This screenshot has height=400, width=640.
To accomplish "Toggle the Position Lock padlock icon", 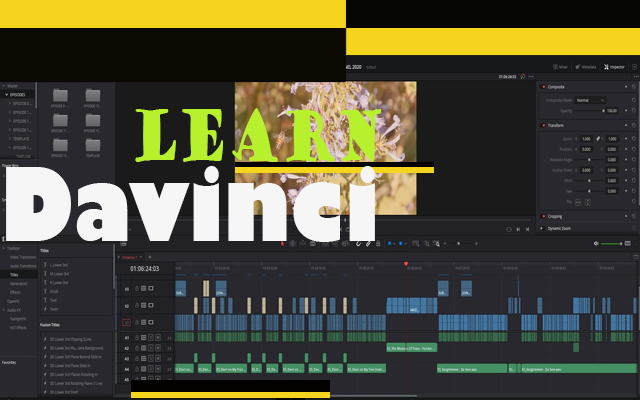I will tap(378, 244).
